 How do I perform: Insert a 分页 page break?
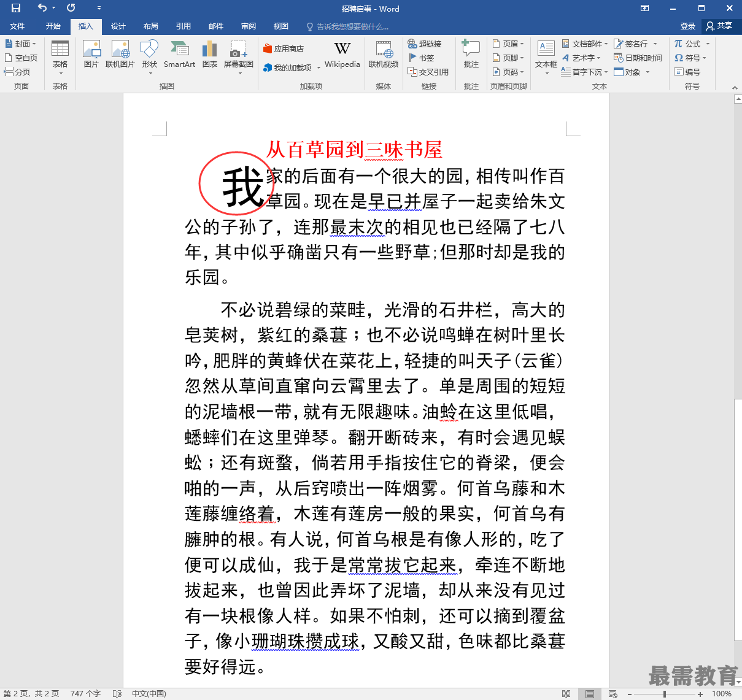[x=17, y=72]
